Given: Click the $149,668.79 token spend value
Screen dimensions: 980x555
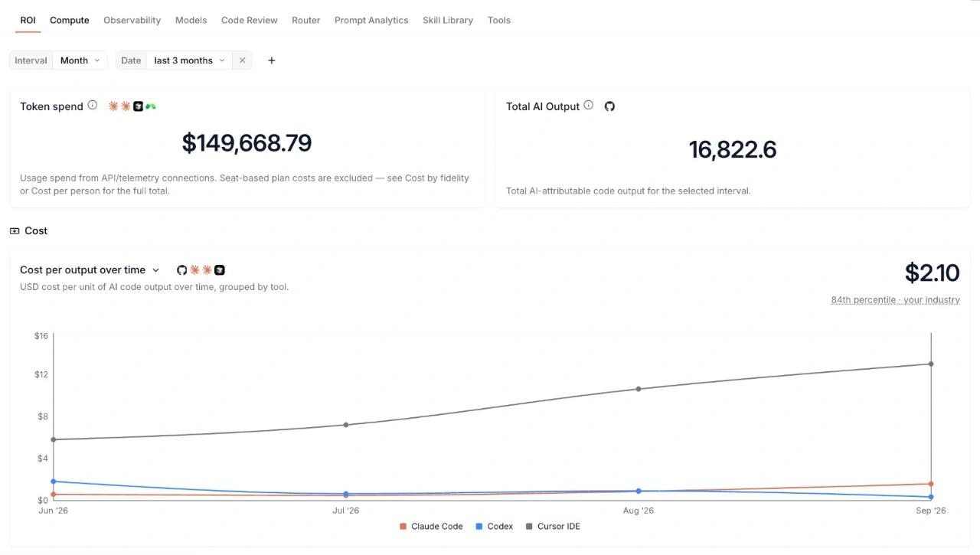Looking at the screenshot, I should (x=247, y=143).
